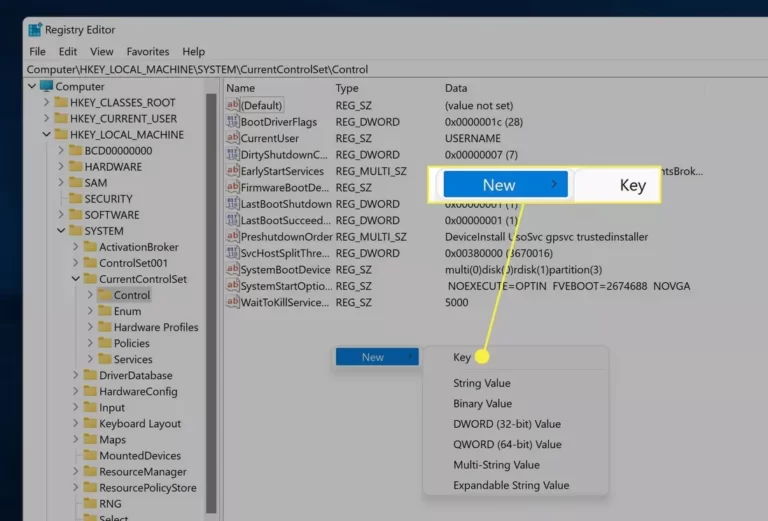Click the HKEY_CLASSES_ROOT folder icon
Image resolution: width=768 pixels, height=521 pixels.
pos(61,102)
